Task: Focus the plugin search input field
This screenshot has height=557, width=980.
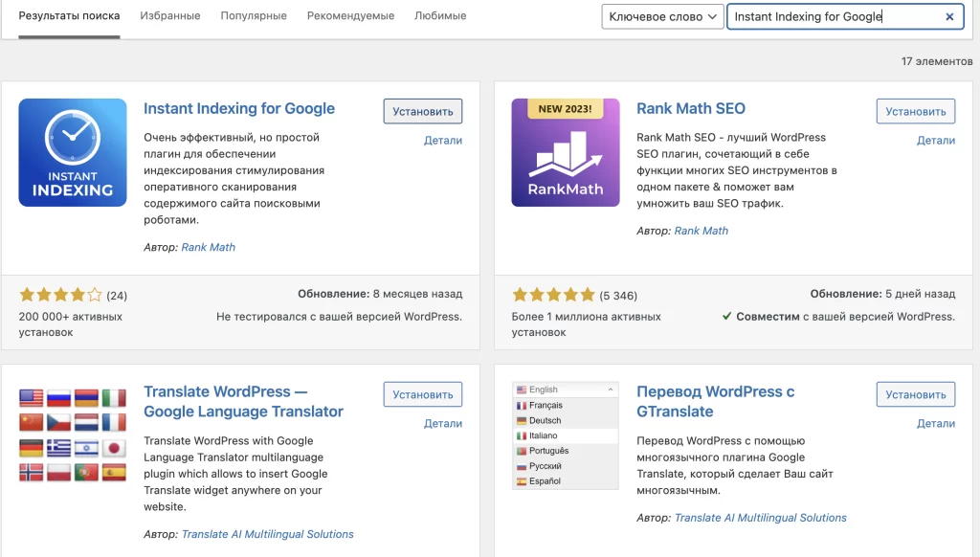Action: (x=845, y=17)
